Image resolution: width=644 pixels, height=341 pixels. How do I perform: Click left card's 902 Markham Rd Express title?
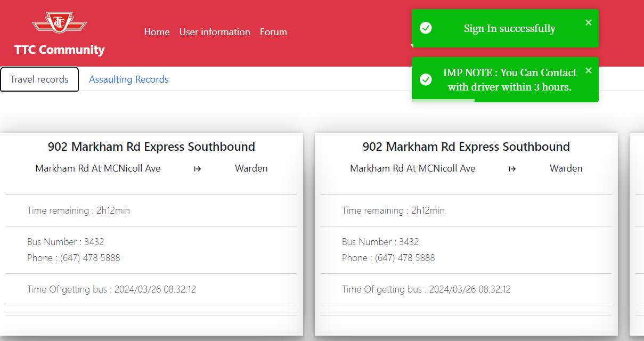point(151,147)
